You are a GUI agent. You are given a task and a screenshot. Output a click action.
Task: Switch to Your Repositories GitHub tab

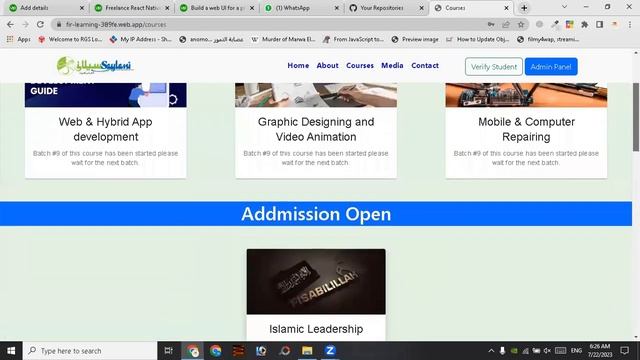point(387,8)
